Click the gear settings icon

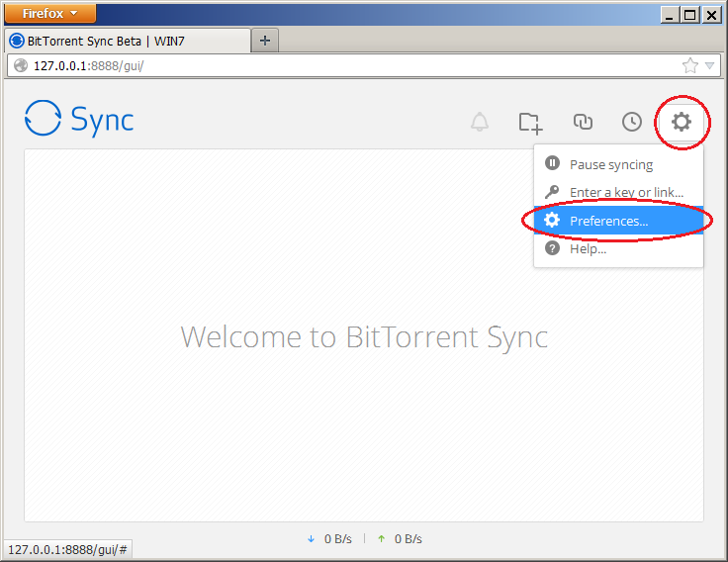coord(682,122)
